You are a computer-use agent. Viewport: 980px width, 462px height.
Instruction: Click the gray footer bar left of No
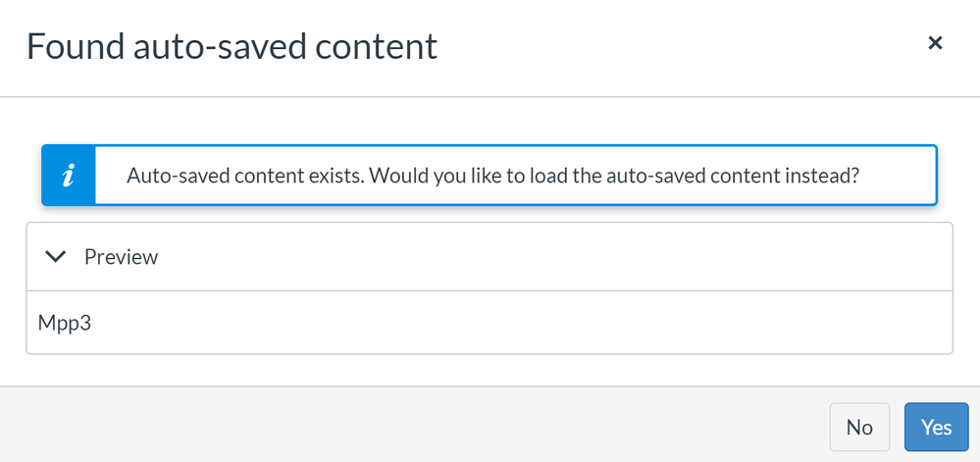[x=412, y=425]
